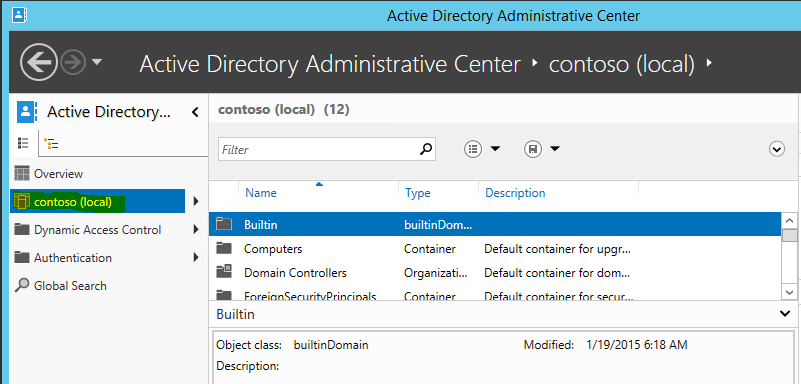Click the Builtin folder icon
The image size is (801, 384).
224,224
